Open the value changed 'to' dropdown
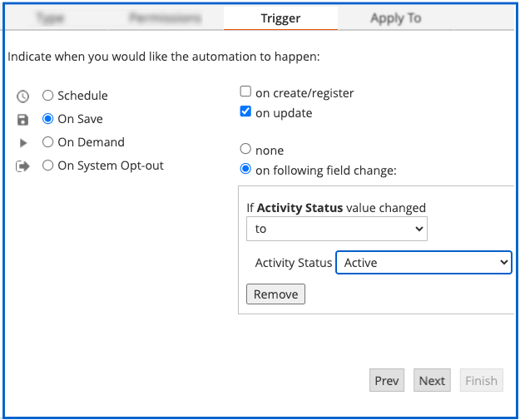Screen dimensions: 520x420 (x=336, y=229)
